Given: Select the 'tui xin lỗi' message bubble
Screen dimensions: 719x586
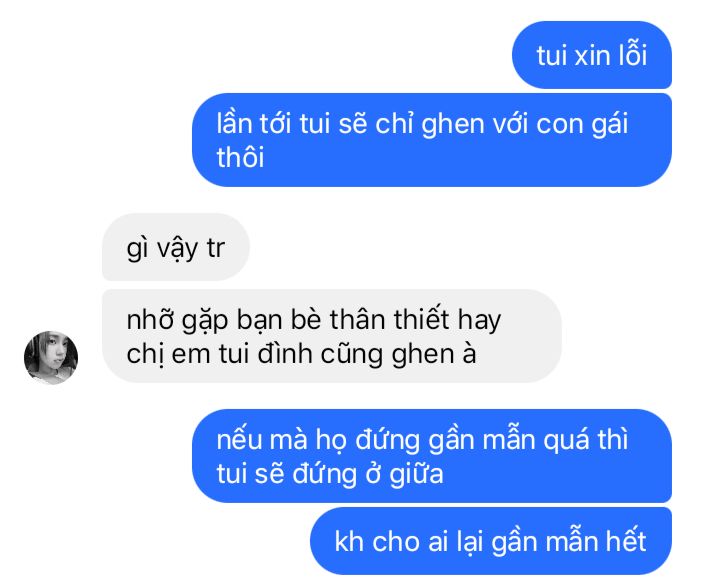Looking at the screenshot, I should (592, 55).
